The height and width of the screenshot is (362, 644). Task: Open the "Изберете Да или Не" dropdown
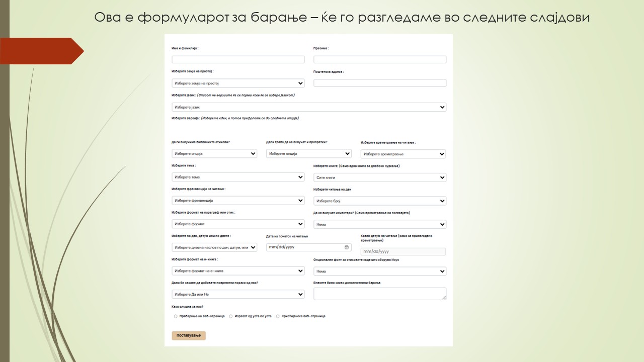[238, 294]
